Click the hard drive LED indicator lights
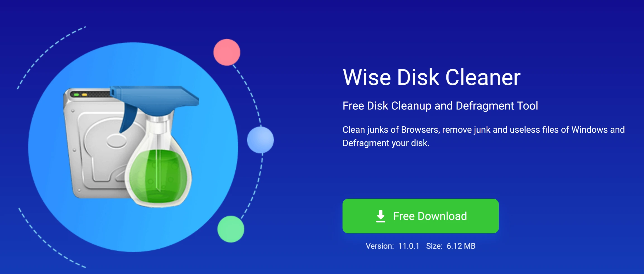The image size is (644, 274). [80, 95]
